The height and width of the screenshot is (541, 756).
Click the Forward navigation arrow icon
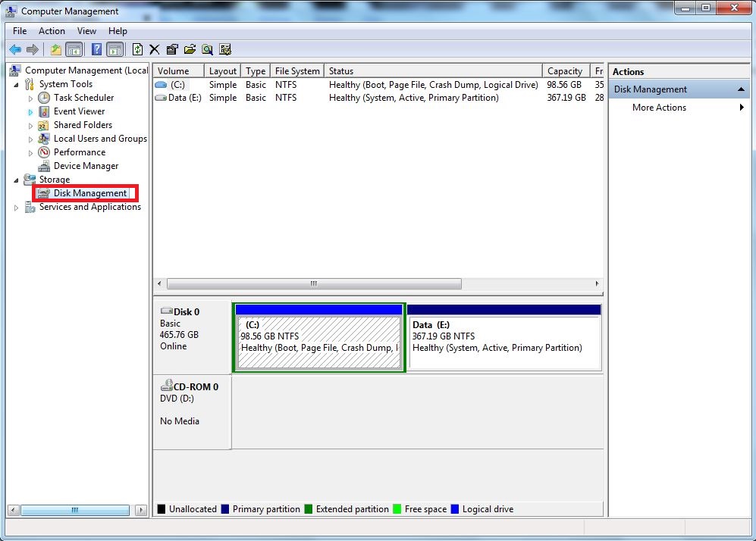point(34,48)
